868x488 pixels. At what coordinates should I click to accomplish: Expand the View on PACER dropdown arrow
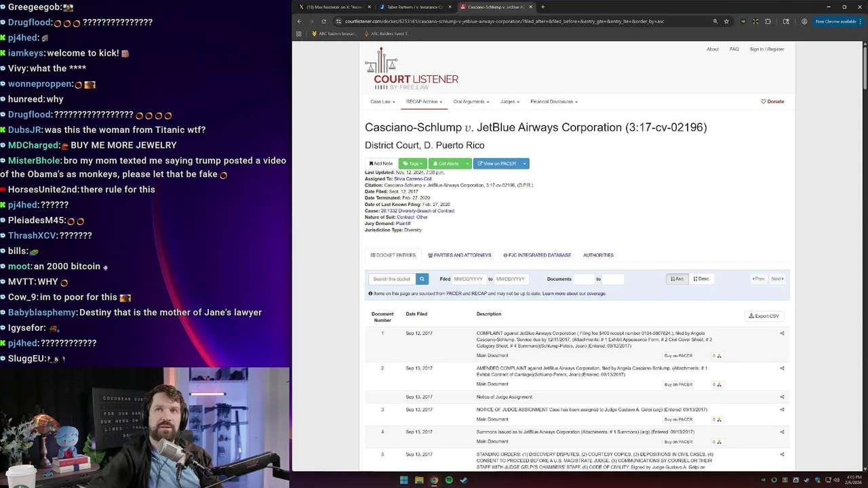(x=524, y=163)
